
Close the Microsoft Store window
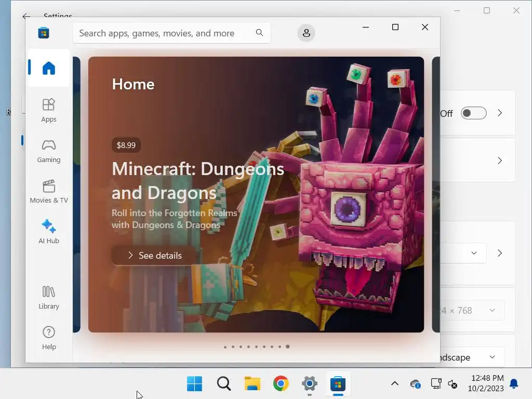coord(425,27)
